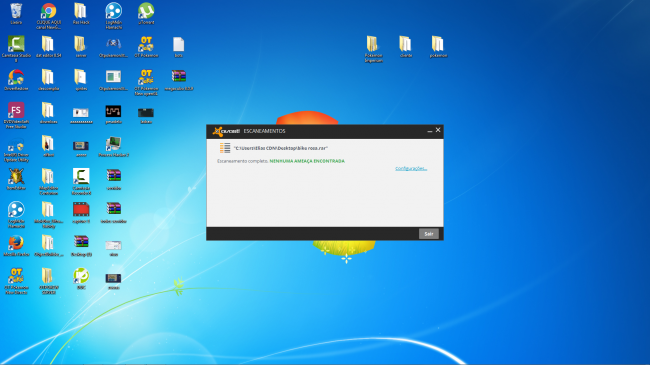
Task: Select the Mozilla Firefox shortcut
Action: [x=16, y=246]
